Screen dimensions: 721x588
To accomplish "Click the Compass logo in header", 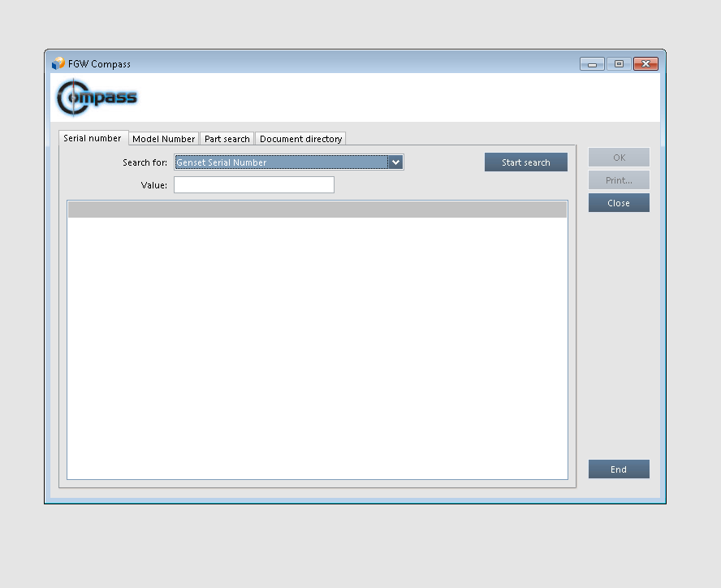I will coord(97,98).
